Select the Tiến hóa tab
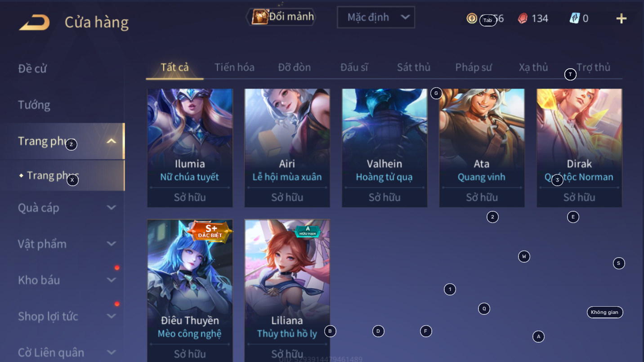This screenshot has width=644, height=362. point(234,67)
